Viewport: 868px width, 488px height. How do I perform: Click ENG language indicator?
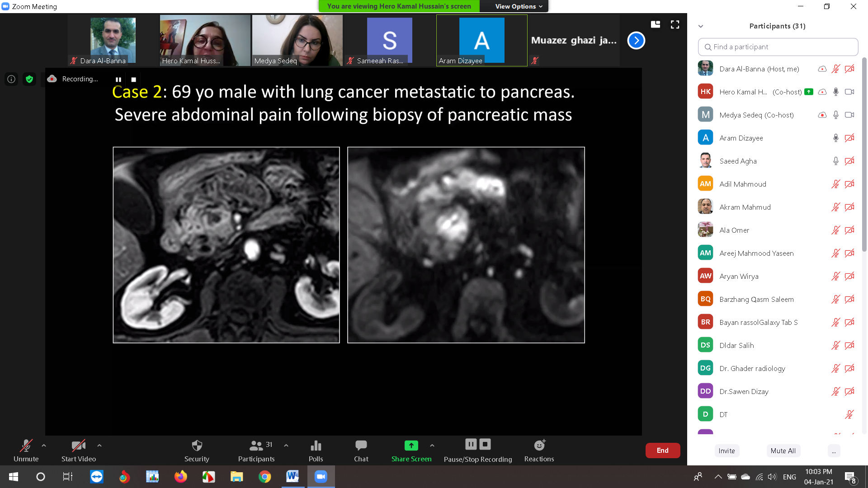point(789,477)
